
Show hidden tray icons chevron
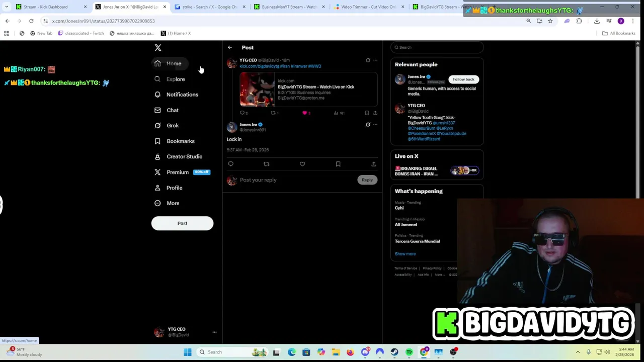(578, 352)
